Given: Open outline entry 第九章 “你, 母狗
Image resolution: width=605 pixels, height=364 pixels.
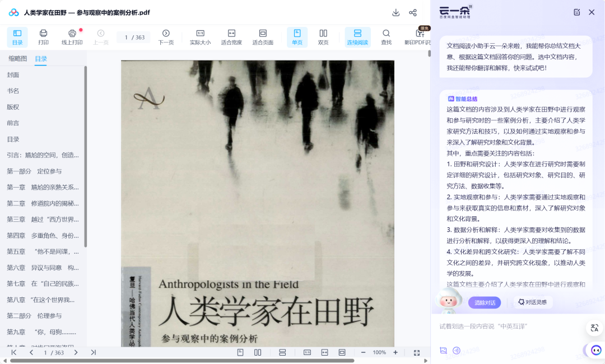Looking at the screenshot, I should click(x=43, y=332).
